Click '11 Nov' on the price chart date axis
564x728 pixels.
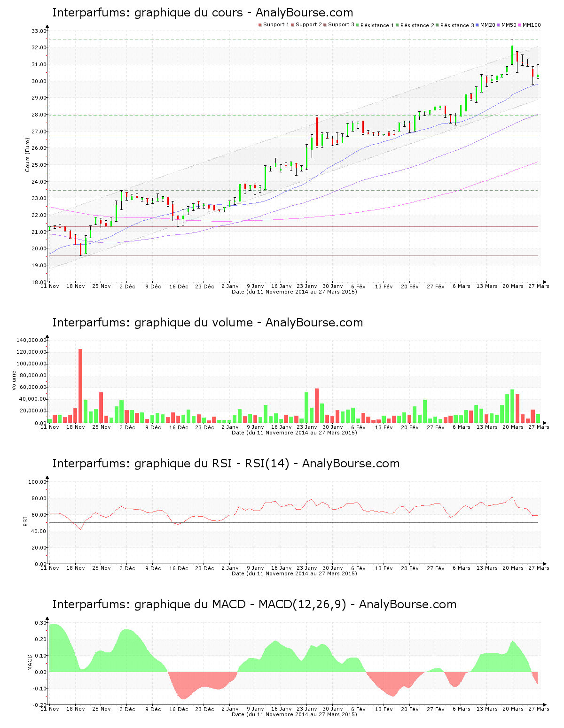[x=50, y=286]
